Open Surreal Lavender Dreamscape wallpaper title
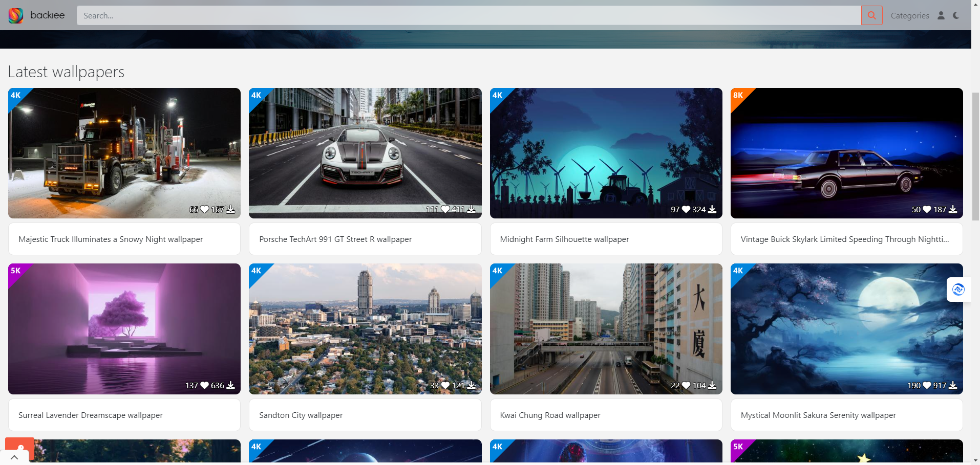The image size is (980, 465). [91, 415]
